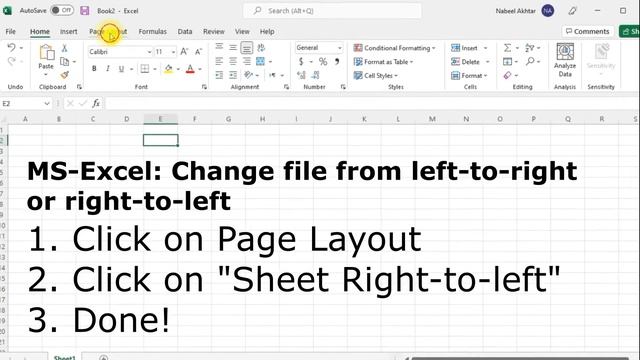
Task: Click the Copy icon
Action: (x=64, y=62)
